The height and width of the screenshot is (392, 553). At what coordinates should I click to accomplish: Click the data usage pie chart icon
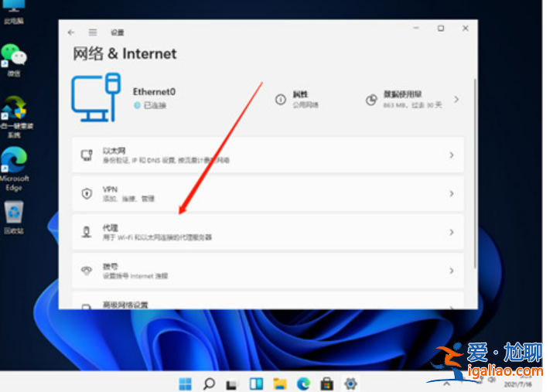coord(371,100)
